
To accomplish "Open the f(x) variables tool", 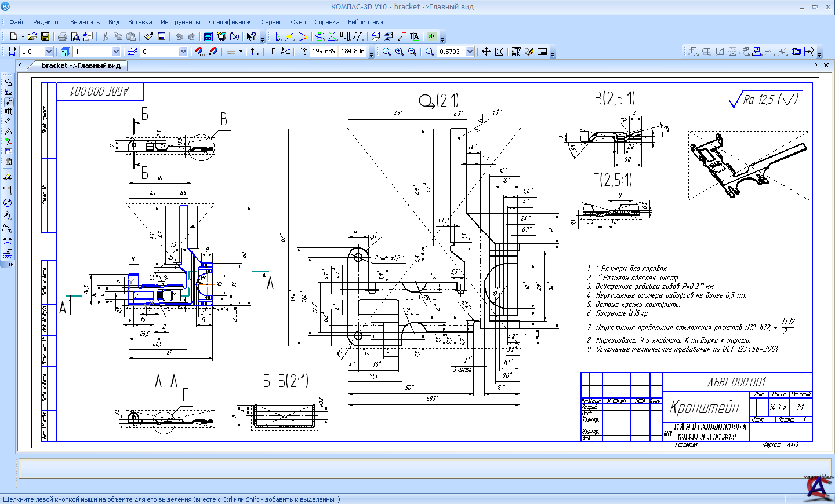I will click(234, 36).
